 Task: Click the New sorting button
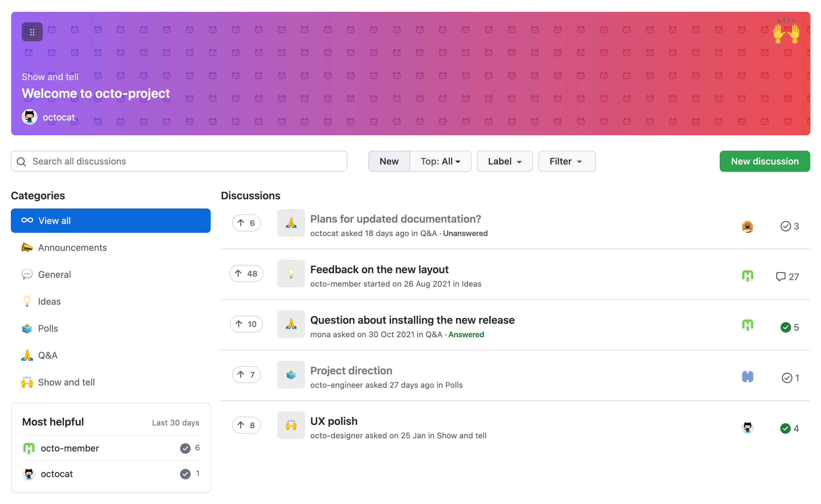(x=389, y=161)
